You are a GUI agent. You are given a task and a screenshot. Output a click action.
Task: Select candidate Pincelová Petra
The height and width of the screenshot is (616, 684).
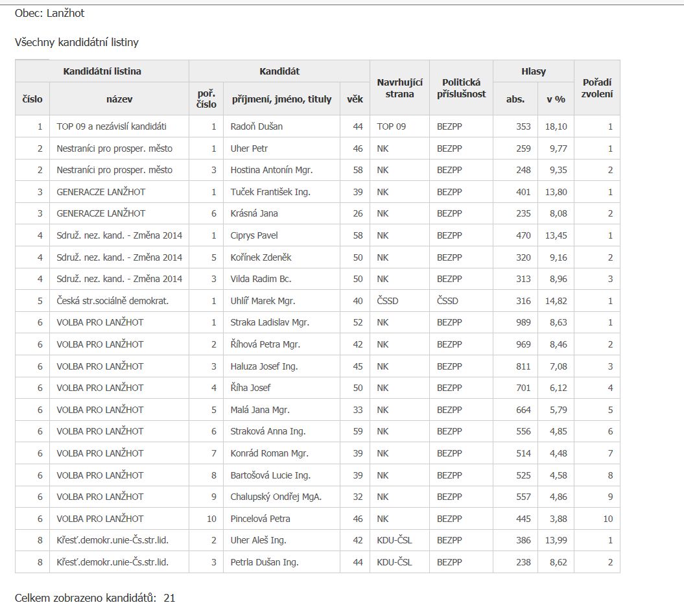(x=261, y=519)
